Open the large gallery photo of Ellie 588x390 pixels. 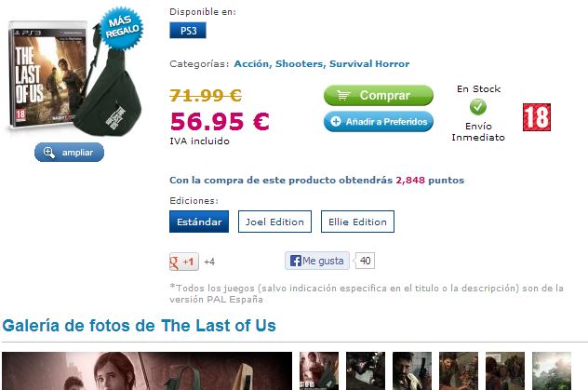(x=147, y=370)
